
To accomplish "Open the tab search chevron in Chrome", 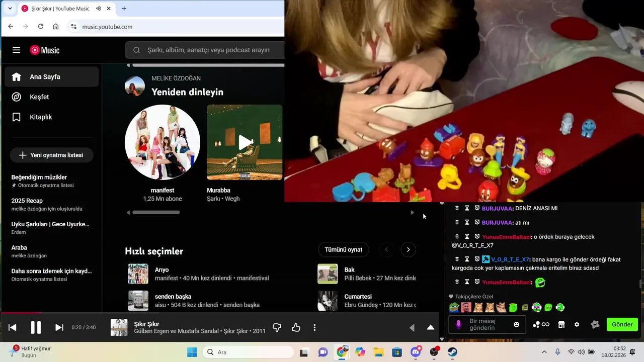I will 10,9.
